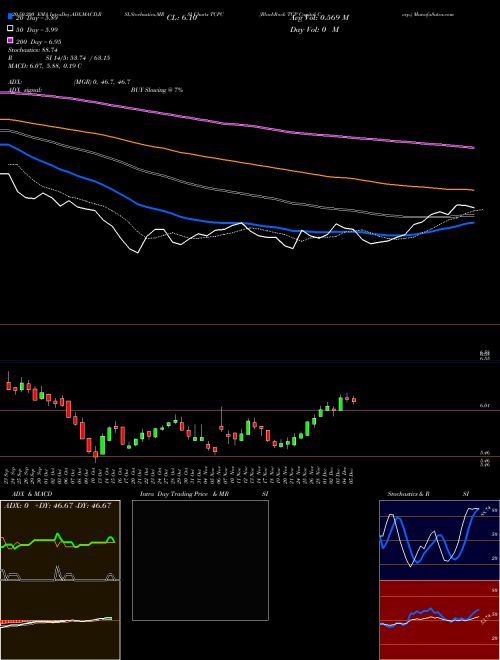The width and height of the screenshot is (500, 660).
Task: Click the blue 20 Day legend square
Action: pyautogui.click(x=10, y=17)
